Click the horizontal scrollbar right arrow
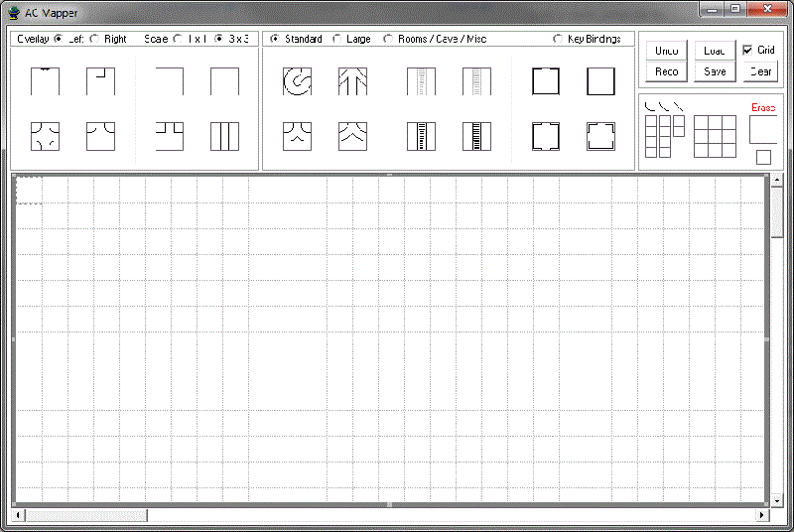This screenshot has width=794, height=532. [x=762, y=515]
